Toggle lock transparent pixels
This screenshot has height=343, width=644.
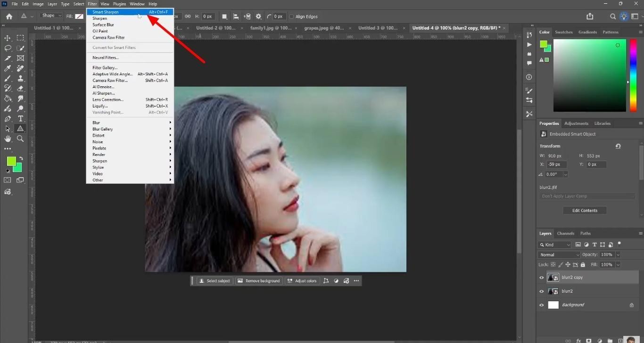(553, 265)
